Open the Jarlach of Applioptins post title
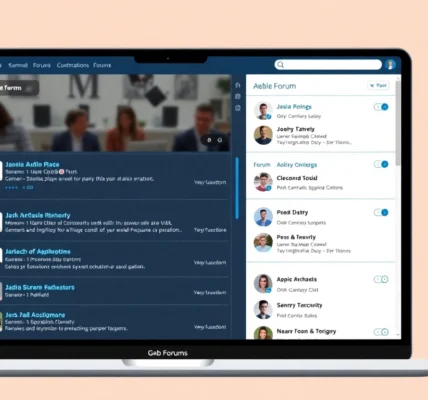This screenshot has width=428, height=400. pos(38,251)
